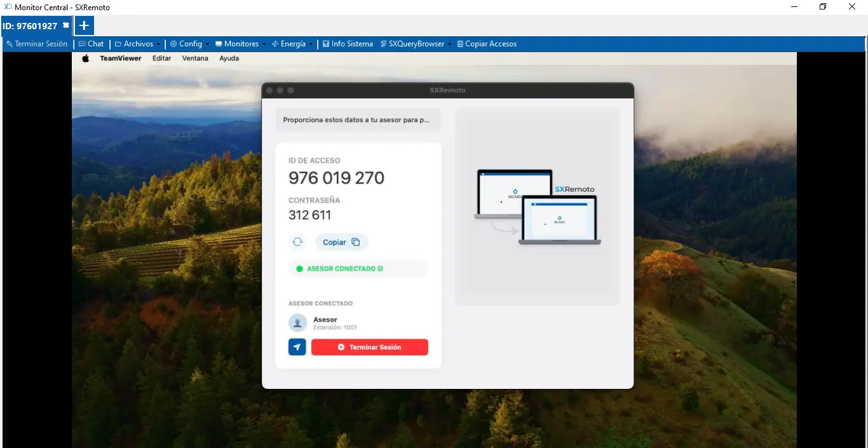Screen dimensions: 868x448
Task: Click the Monitor Central app icon in title bar
Action: coord(8,6)
